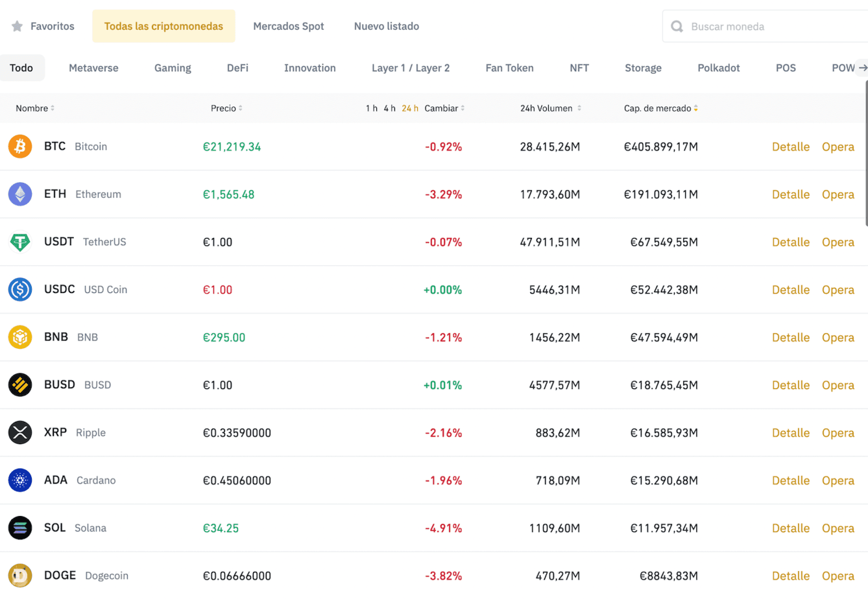
Task: Sort by Precio column
Action: click(x=226, y=108)
